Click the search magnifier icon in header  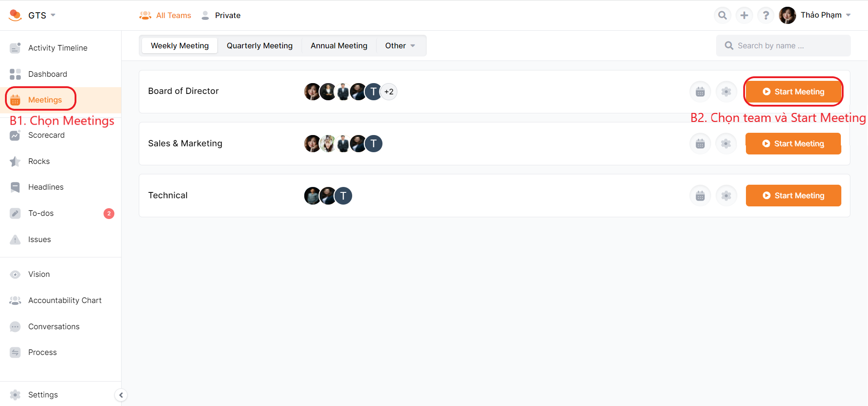tap(722, 15)
